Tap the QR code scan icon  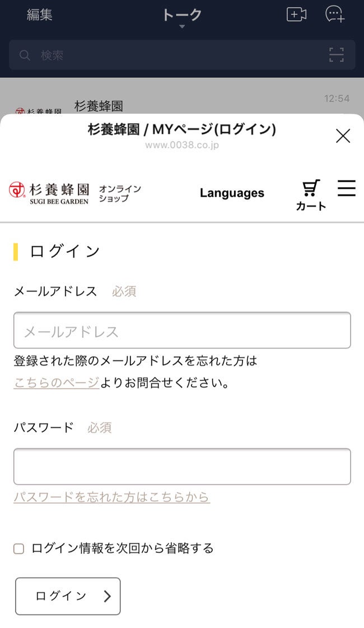pyautogui.click(x=336, y=55)
